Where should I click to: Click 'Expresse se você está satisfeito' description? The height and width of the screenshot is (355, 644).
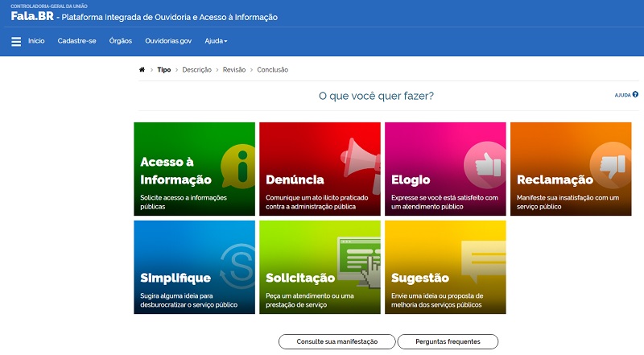click(444, 202)
